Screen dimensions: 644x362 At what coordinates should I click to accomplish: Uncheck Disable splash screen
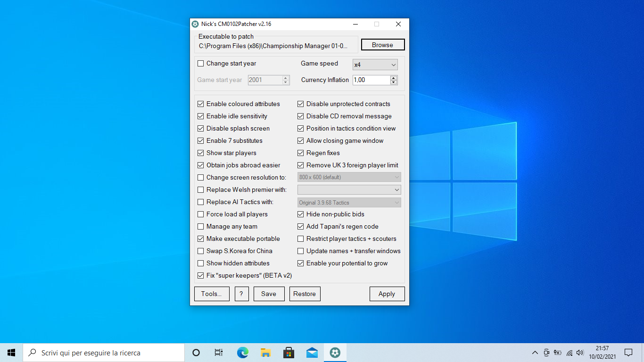point(201,129)
